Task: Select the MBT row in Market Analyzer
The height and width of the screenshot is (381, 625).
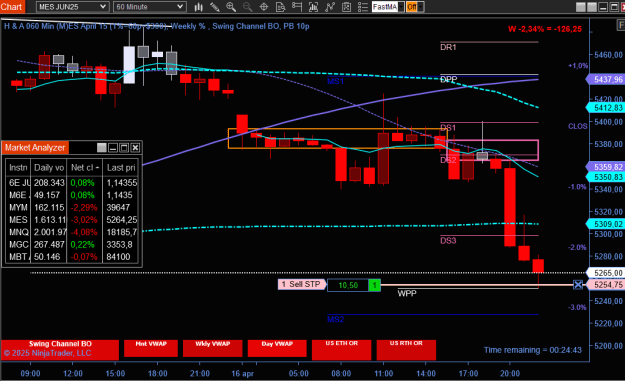Action: coord(72,257)
